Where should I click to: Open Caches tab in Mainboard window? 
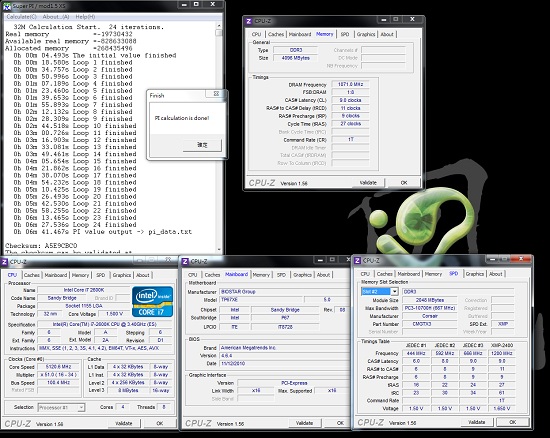[212, 275]
